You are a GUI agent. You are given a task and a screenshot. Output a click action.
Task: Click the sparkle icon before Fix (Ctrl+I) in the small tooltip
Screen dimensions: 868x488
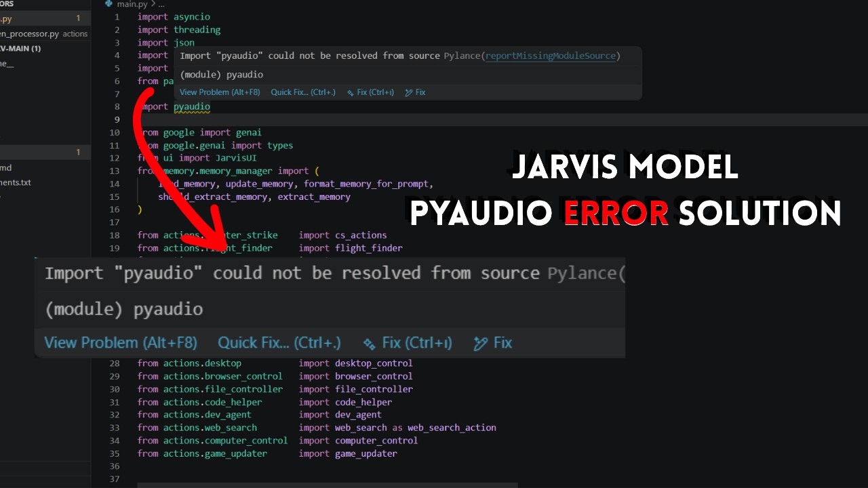tap(350, 93)
